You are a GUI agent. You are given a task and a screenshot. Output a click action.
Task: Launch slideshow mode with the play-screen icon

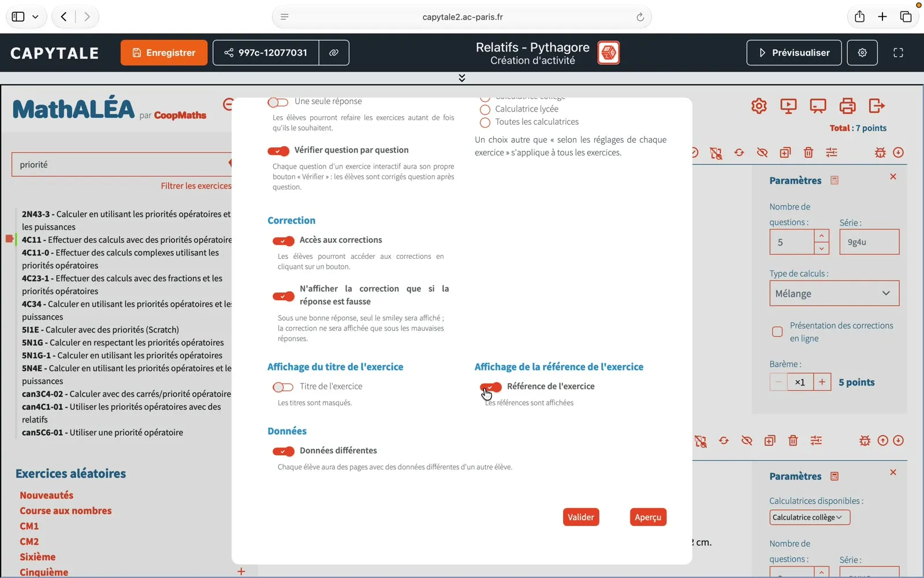tap(788, 106)
